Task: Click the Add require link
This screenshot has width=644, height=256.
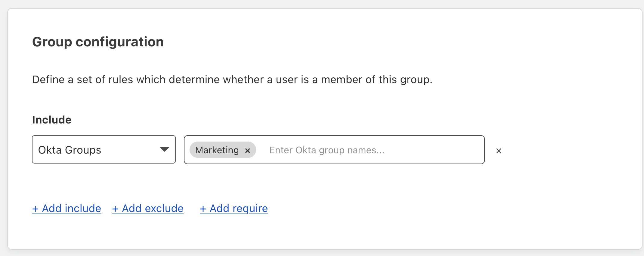Action: [234, 208]
